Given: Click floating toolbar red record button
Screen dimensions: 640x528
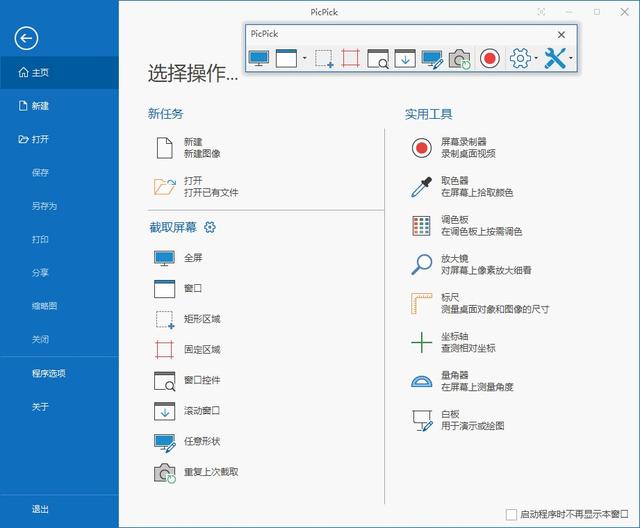Looking at the screenshot, I should [x=490, y=58].
